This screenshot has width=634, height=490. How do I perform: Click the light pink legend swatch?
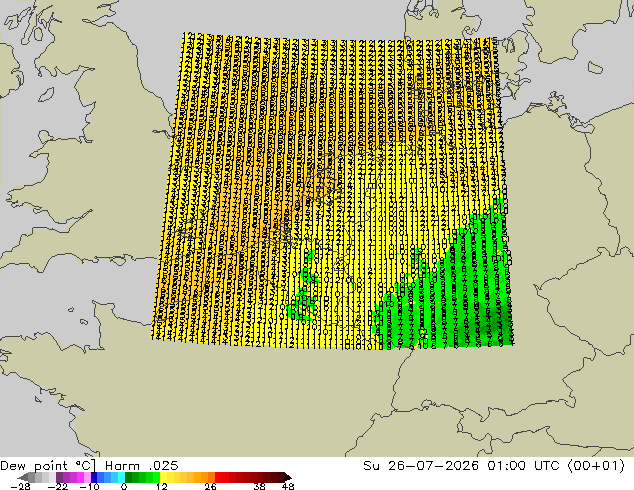click(87, 477)
